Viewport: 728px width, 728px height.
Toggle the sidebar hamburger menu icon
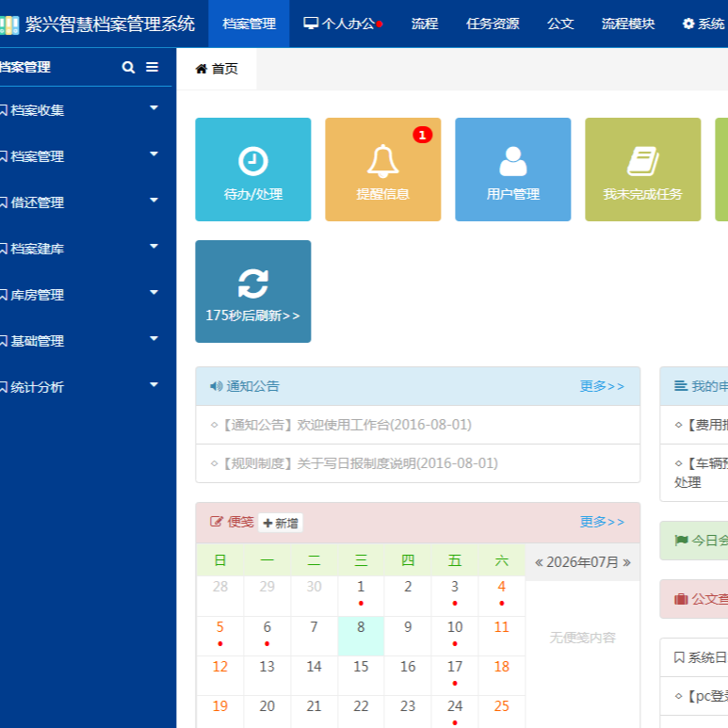[152, 67]
